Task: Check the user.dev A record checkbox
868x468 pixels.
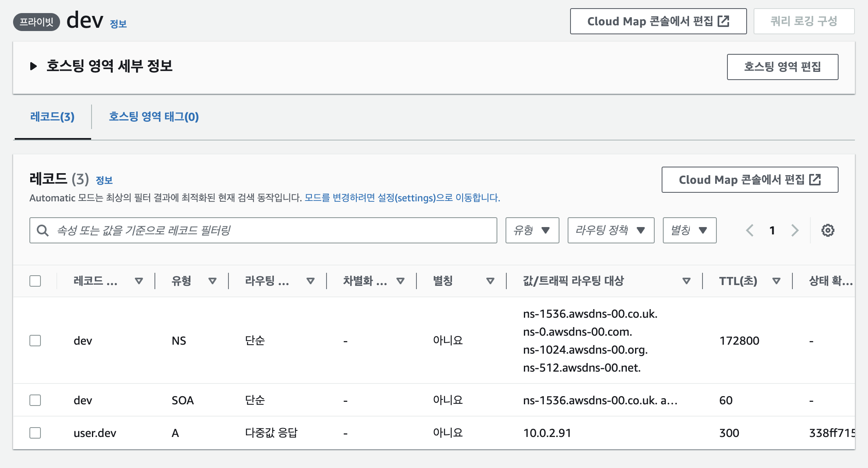Action: coord(35,433)
